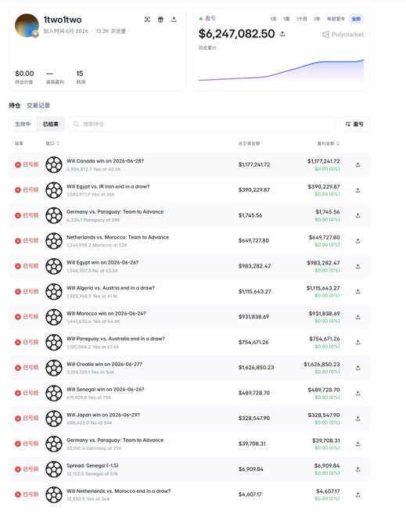Click the info icon next to 赢利金额 header
406x532 pixels.
point(338,143)
